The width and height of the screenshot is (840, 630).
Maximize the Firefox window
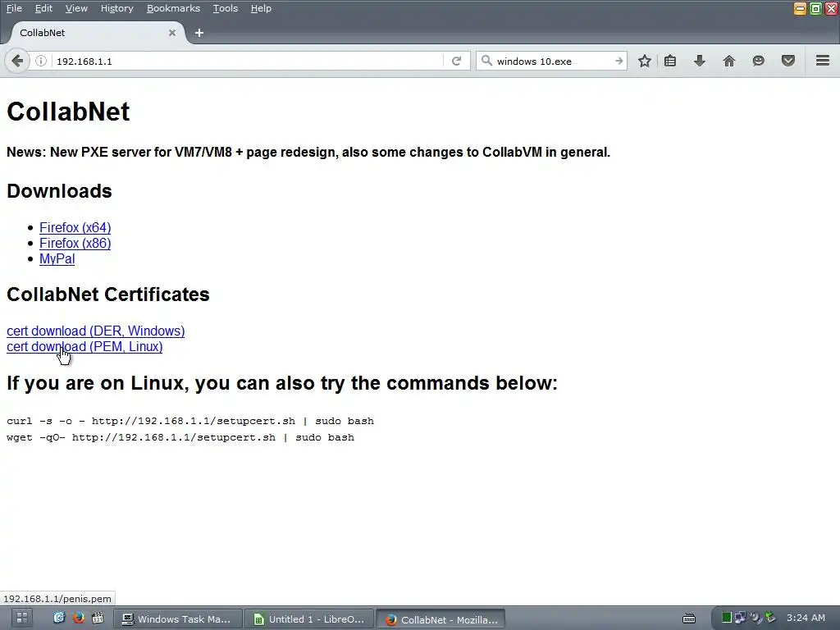tap(815, 8)
